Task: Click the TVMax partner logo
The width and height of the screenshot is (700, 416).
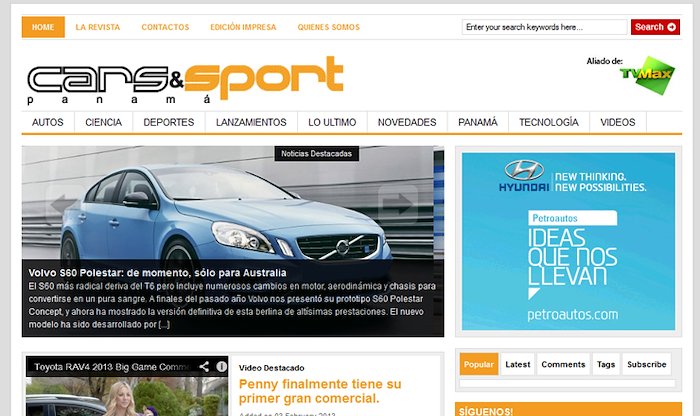Action: click(647, 75)
